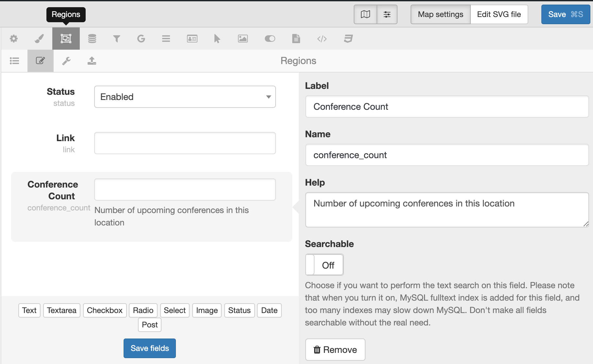
Task: Remove the Conference Count field
Action: click(x=335, y=350)
